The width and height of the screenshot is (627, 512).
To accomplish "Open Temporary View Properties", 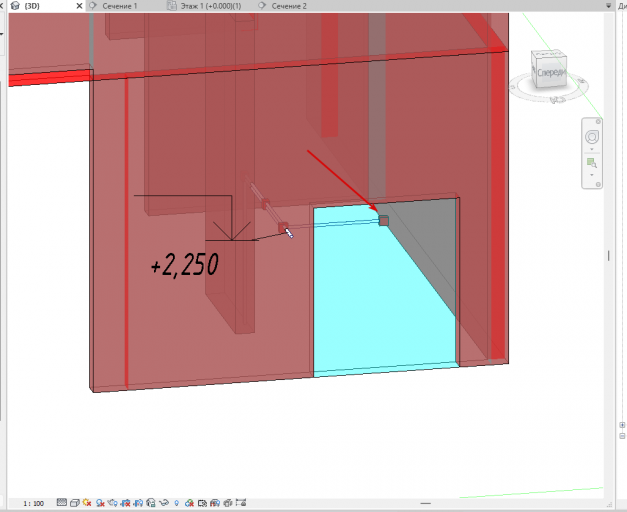I will point(202,503).
